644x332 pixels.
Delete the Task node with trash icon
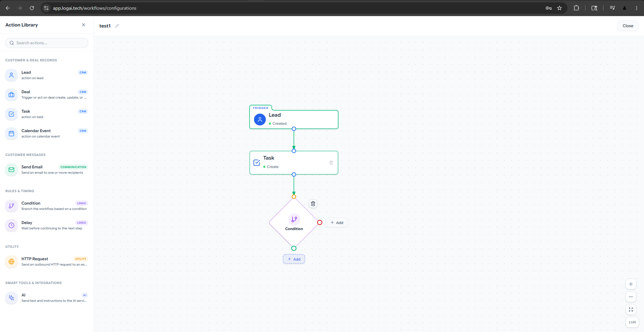click(x=331, y=163)
